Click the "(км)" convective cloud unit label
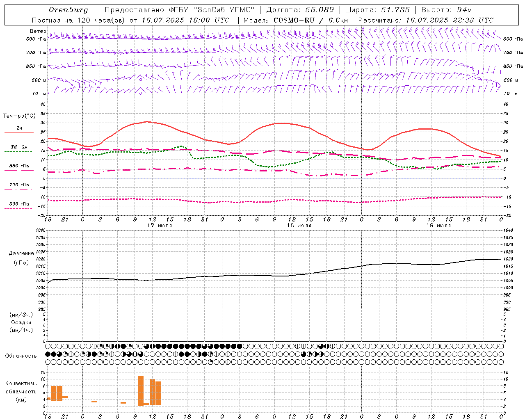Image resolution: width=525 pixels, height=420 pixels. click(x=21, y=400)
